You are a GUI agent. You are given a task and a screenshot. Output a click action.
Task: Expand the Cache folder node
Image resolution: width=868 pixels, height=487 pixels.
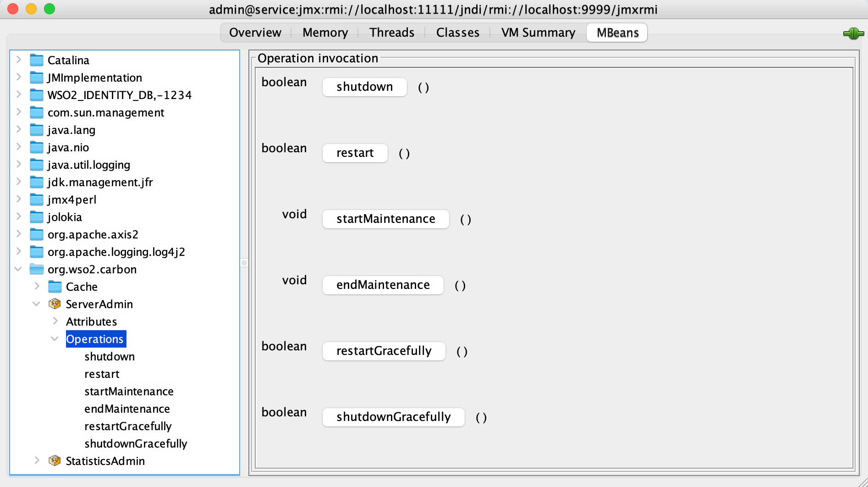[37, 286]
